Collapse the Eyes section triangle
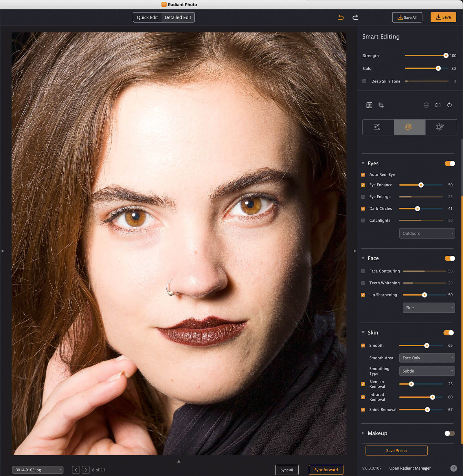463x476 pixels. pos(363,163)
